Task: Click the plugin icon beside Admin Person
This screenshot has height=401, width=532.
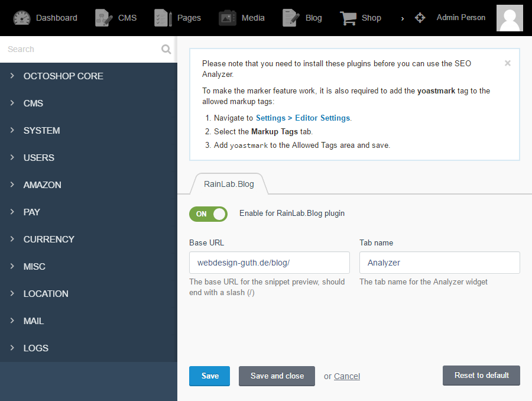Action: point(420,18)
